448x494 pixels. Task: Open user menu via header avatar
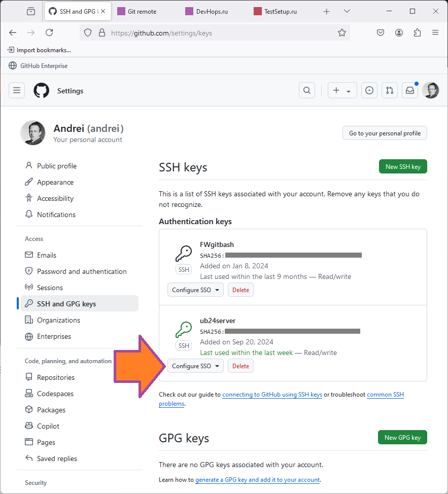[431, 90]
